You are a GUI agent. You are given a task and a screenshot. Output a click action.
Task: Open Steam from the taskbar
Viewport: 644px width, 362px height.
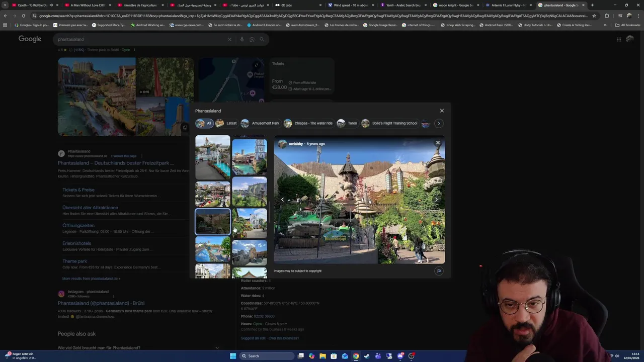(x=367, y=356)
